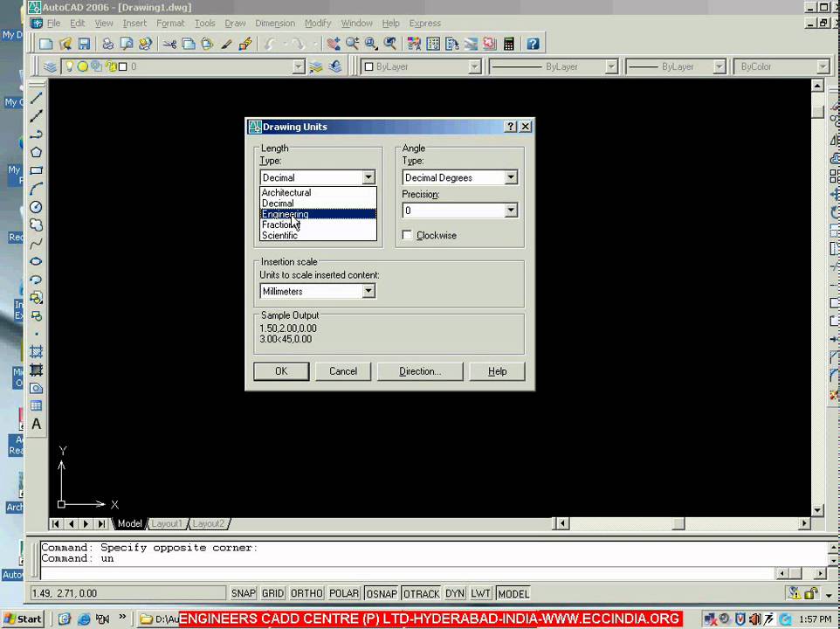Click the Properties palette icon
Image resolution: width=840 pixels, height=629 pixels.
click(414, 44)
